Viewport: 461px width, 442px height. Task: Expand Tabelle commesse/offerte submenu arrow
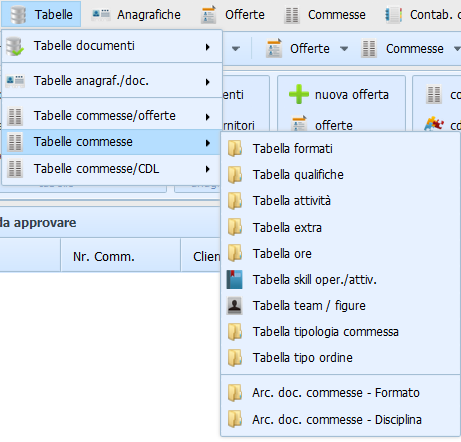[208, 117]
